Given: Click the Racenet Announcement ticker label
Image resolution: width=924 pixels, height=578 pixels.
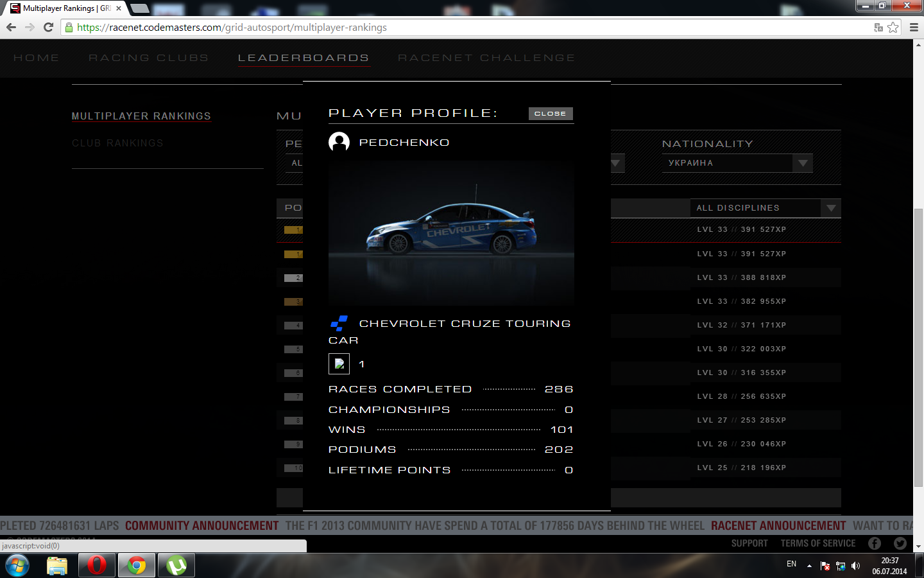Looking at the screenshot, I should tap(778, 525).
